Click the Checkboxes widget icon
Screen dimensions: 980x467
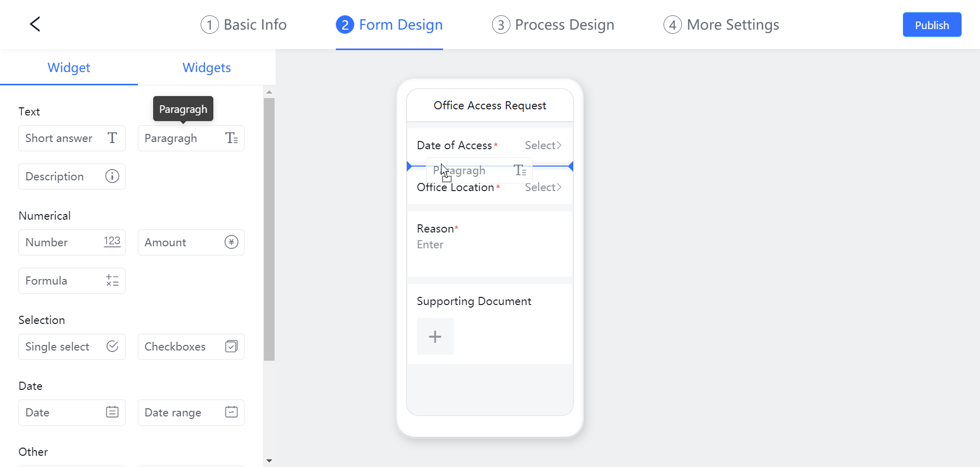[x=231, y=346]
